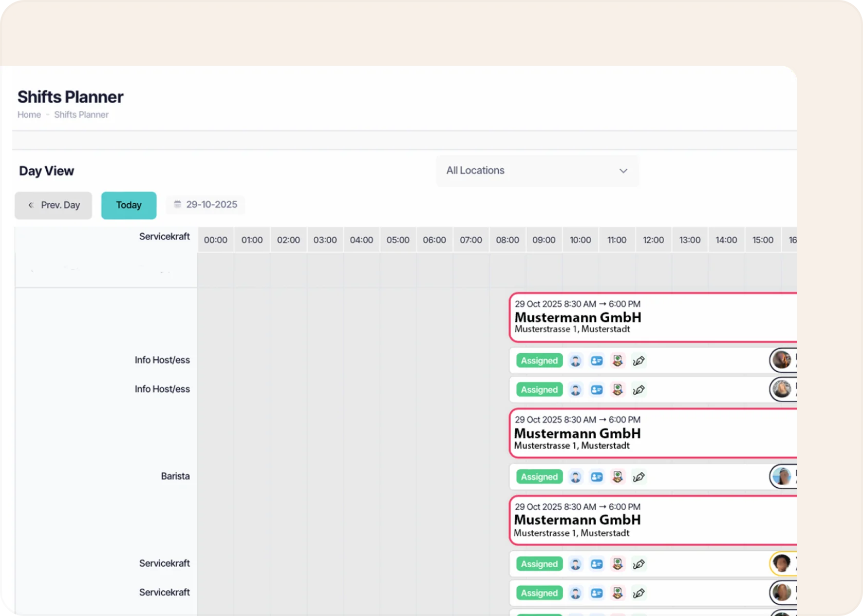
Task: Select the Barista row's employee avatar
Action: pyautogui.click(x=782, y=476)
